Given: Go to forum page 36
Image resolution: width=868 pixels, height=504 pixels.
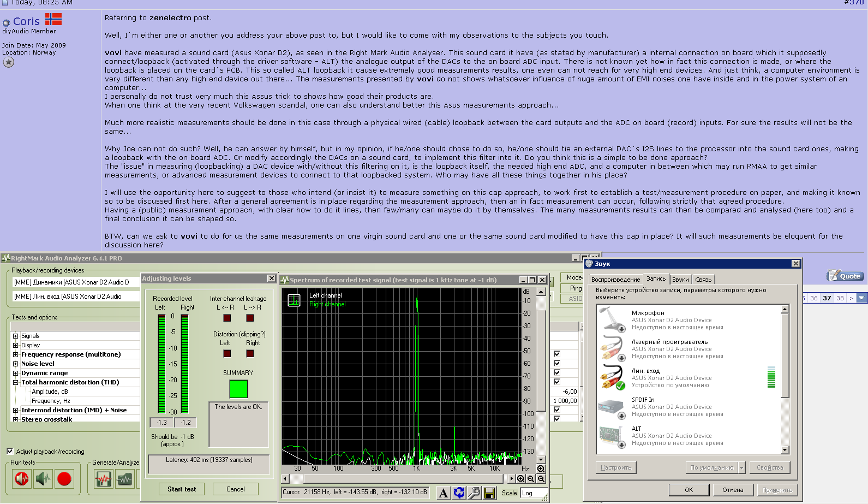Looking at the screenshot, I should pos(814,298).
